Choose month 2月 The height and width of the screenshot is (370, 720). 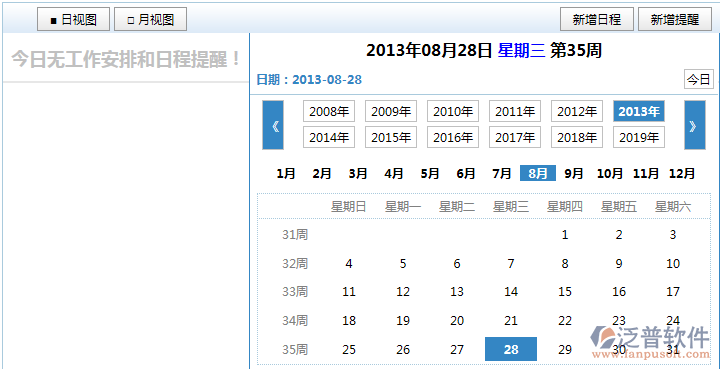[322, 174]
